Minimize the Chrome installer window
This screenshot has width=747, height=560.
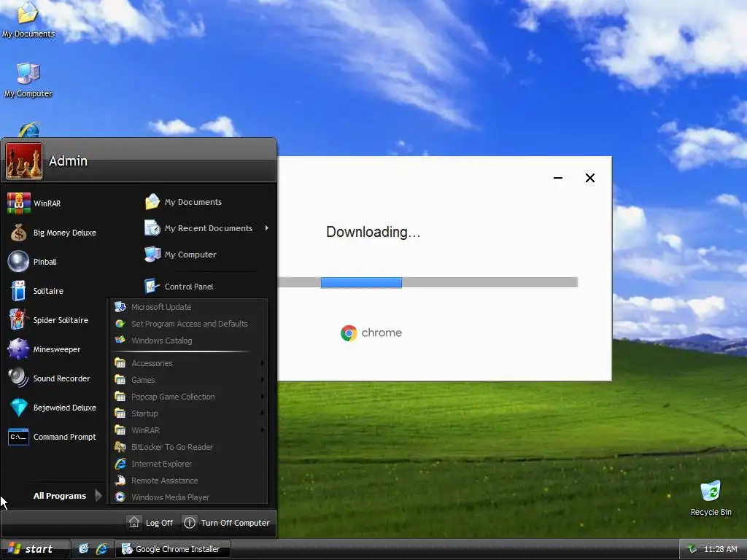[x=558, y=178]
